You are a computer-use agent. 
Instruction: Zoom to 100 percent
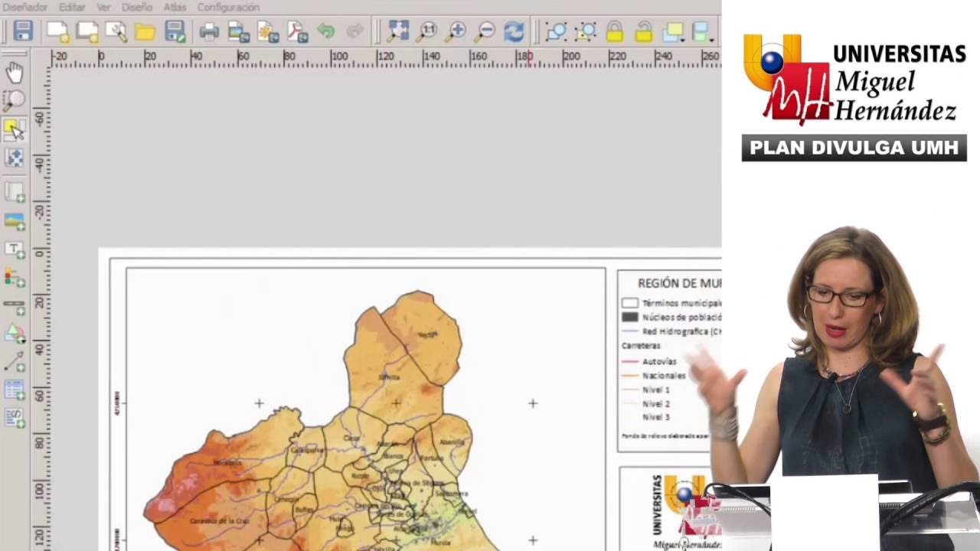[x=427, y=31]
